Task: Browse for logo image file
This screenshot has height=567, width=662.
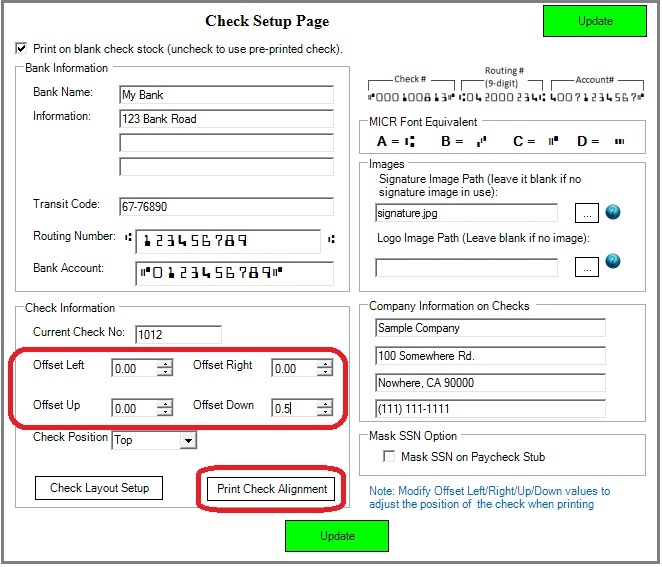Action: [x=587, y=267]
